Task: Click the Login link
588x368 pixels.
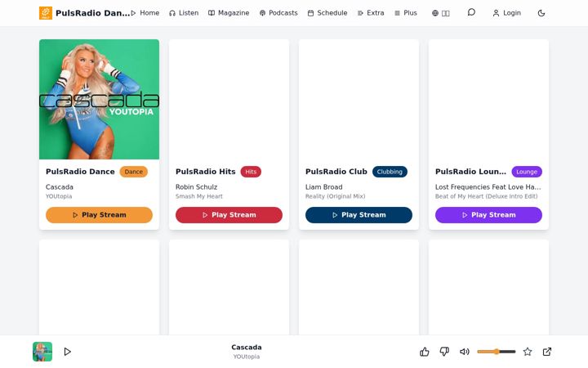Action: coord(506,13)
